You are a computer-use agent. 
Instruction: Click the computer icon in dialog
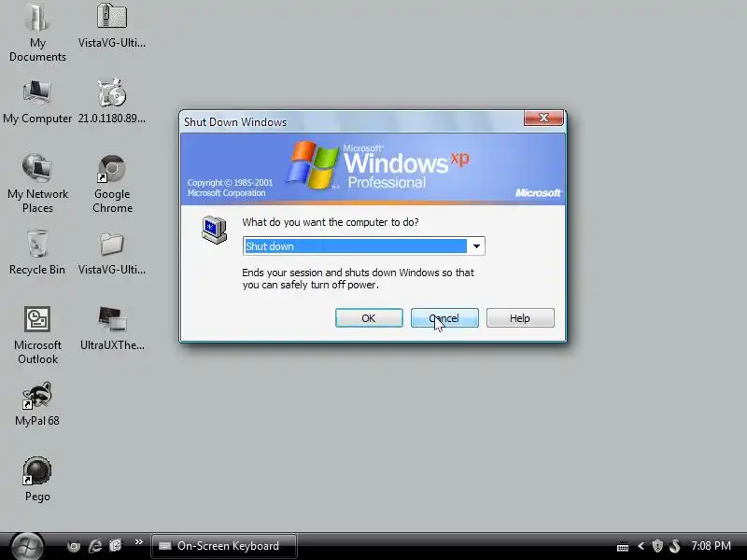(214, 230)
